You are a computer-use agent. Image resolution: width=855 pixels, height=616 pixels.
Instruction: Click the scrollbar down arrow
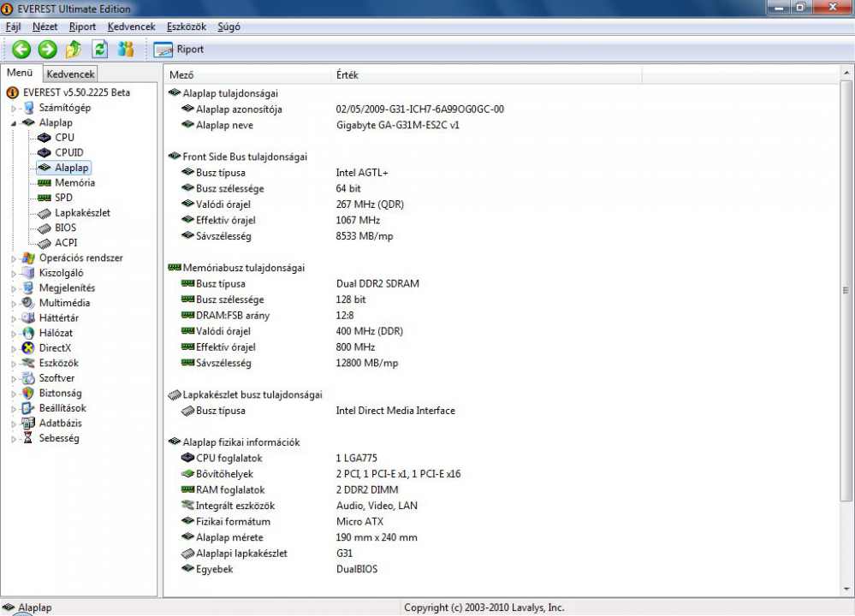pyautogui.click(x=846, y=589)
